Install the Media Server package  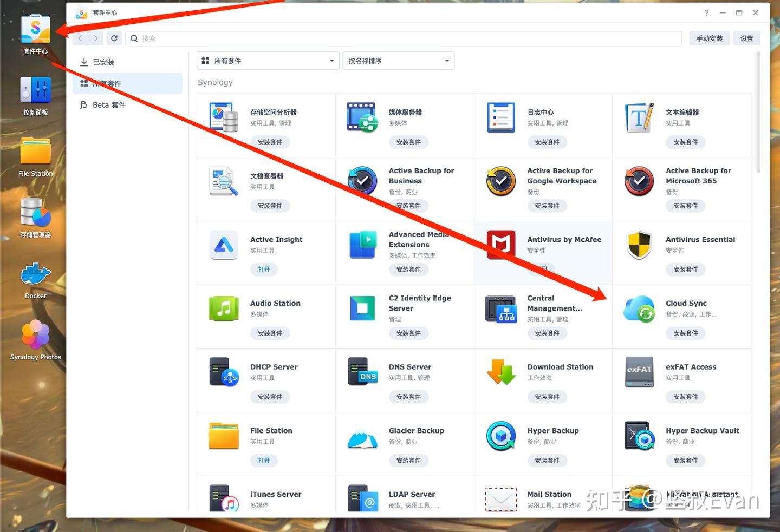click(408, 142)
